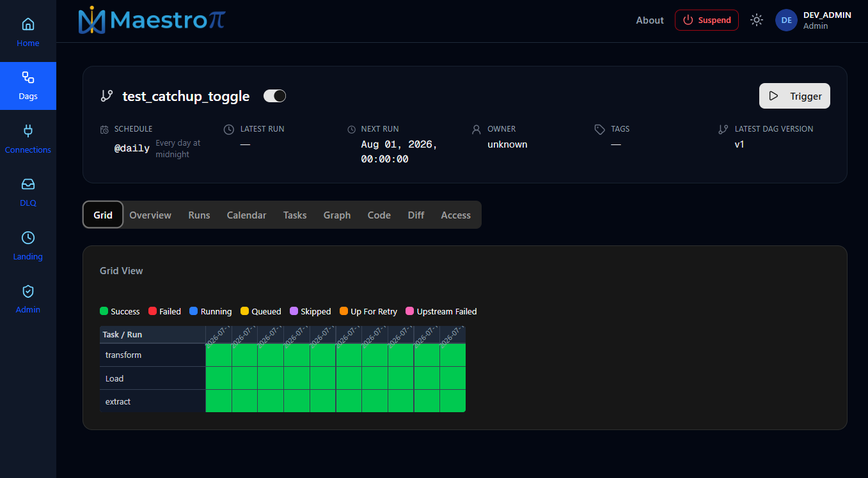Switch theme using the sun icon

coord(757,20)
